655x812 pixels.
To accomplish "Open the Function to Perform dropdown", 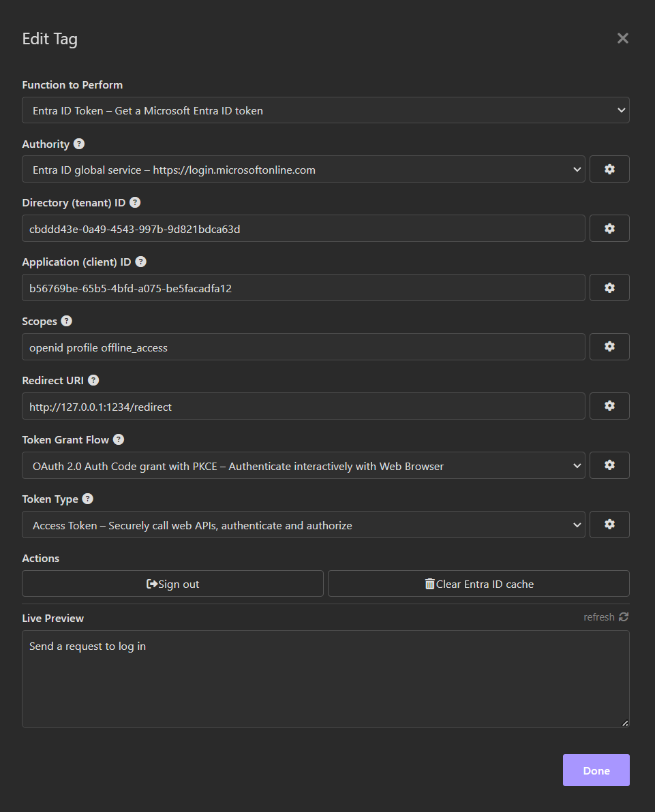I will click(325, 110).
